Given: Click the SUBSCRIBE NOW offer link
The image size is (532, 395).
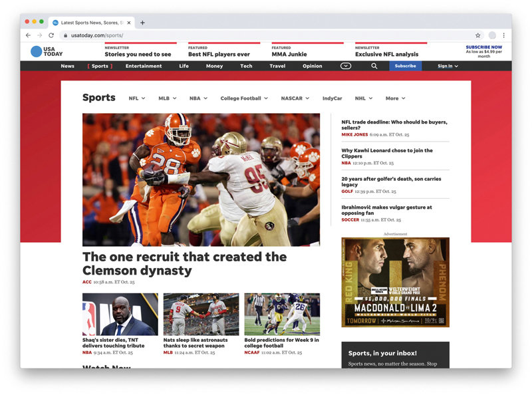Looking at the screenshot, I should coord(484,47).
